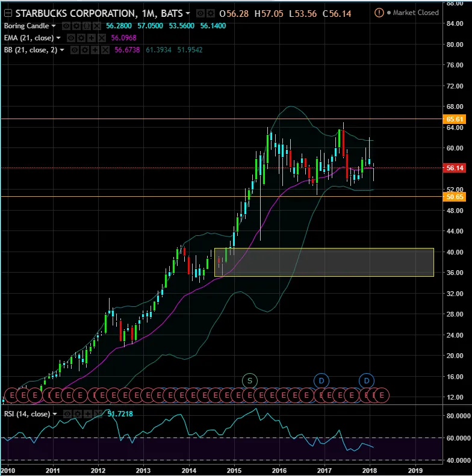The height and width of the screenshot is (476, 472).
Task: Open the STARBUCKS CORPORATION symbol dropdown arrow
Action: point(188,13)
